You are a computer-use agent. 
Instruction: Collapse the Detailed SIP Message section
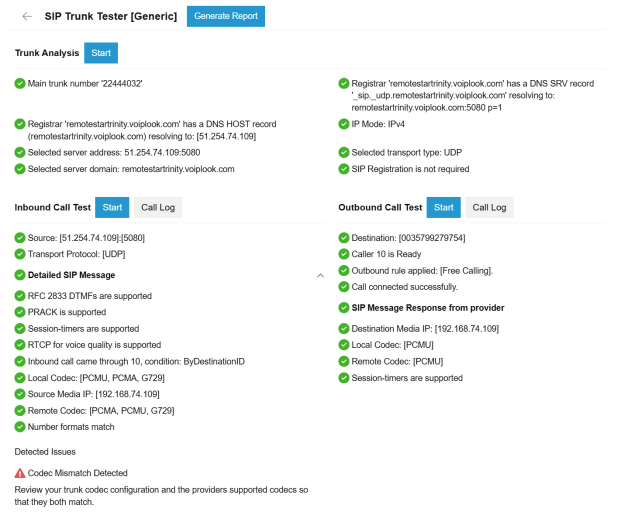click(x=320, y=275)
